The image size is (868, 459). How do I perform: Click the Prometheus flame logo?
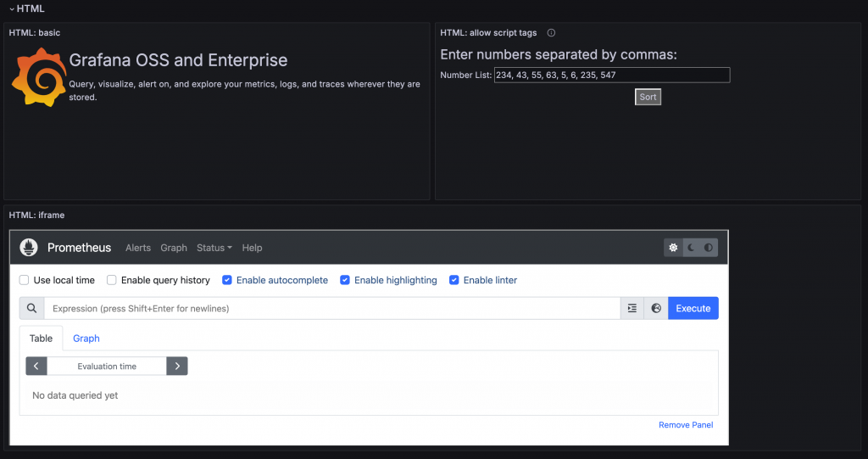(29, 248)
